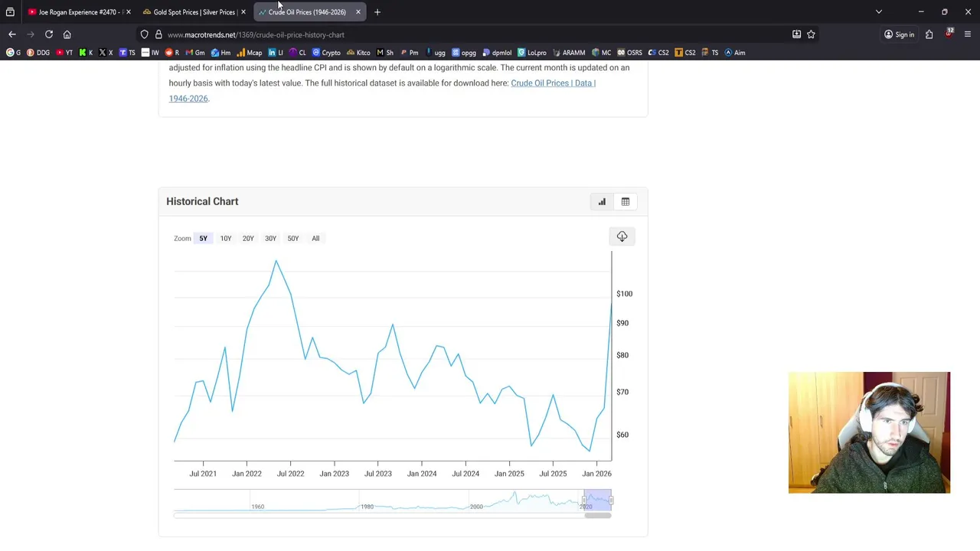The height and width of the screenshot is (551, 980).
Task: Select the All zoom range
Action: point(315,239)
